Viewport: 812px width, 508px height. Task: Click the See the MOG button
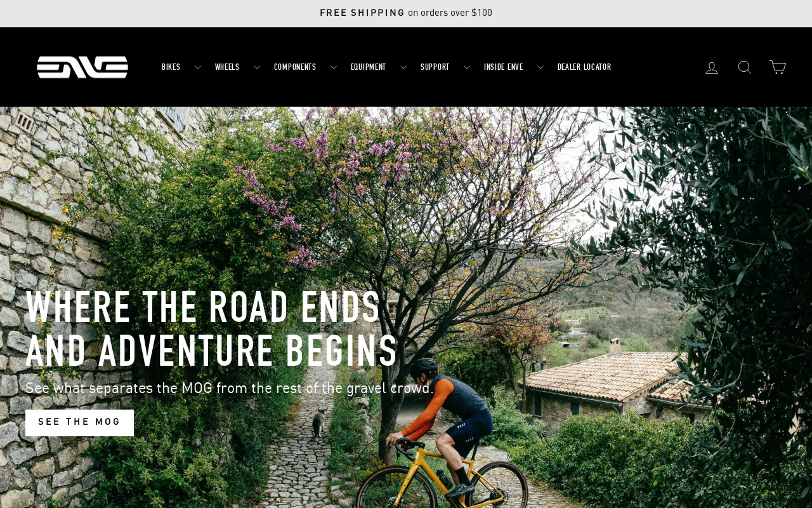(79, 423)
